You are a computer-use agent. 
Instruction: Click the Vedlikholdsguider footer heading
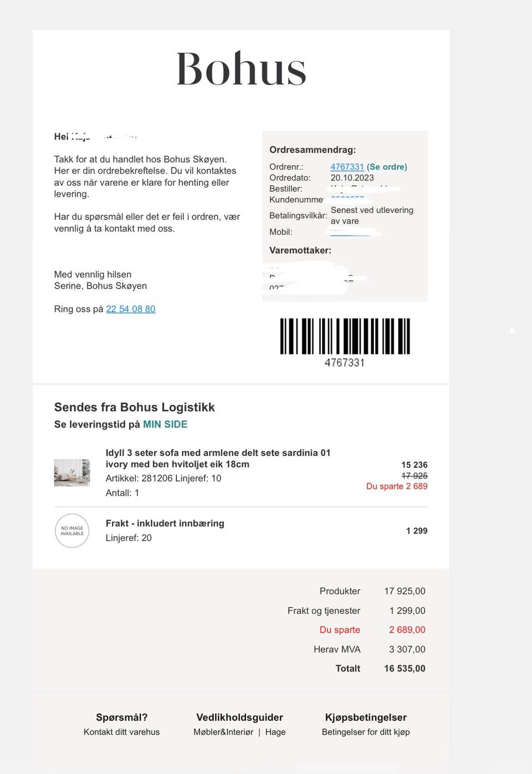coord(239,717)
